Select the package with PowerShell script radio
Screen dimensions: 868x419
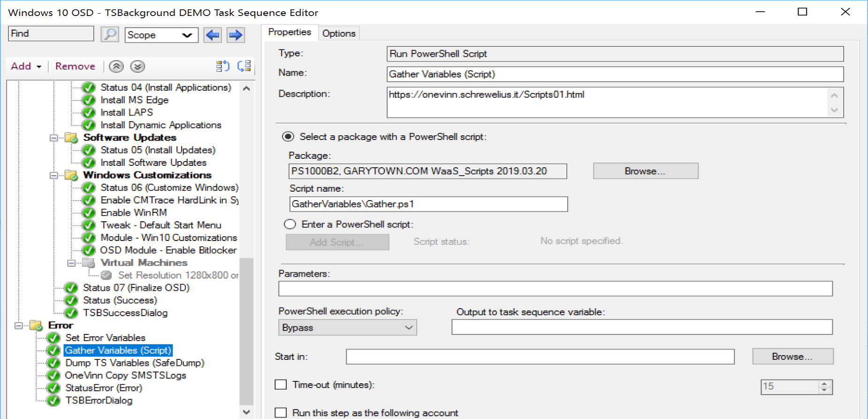coord(288,137)
